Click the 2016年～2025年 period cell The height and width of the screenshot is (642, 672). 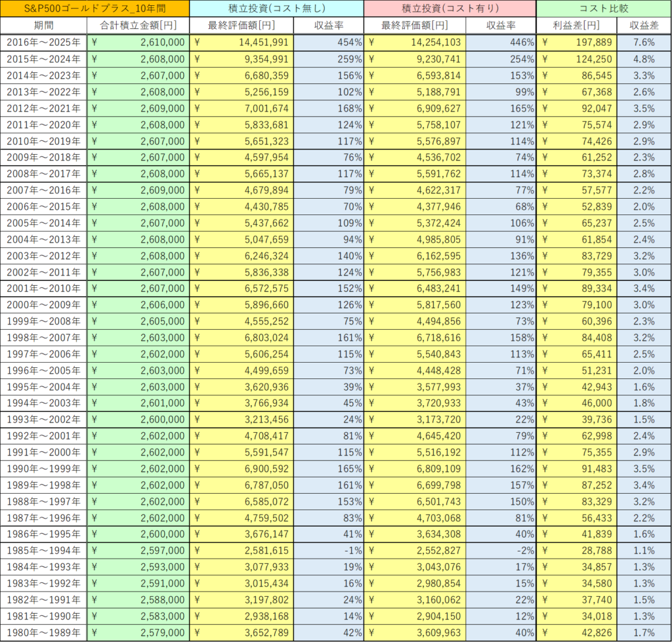pos(43,43)
